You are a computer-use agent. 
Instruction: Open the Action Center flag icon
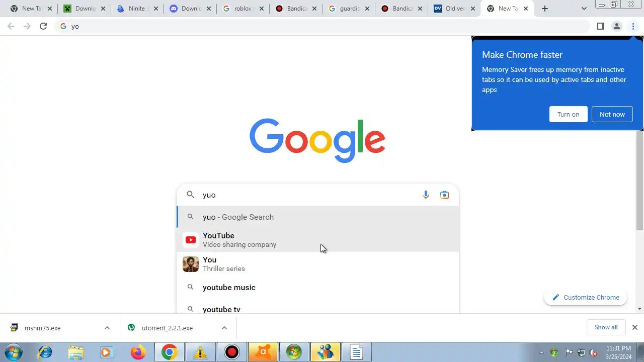click(569, 352)
